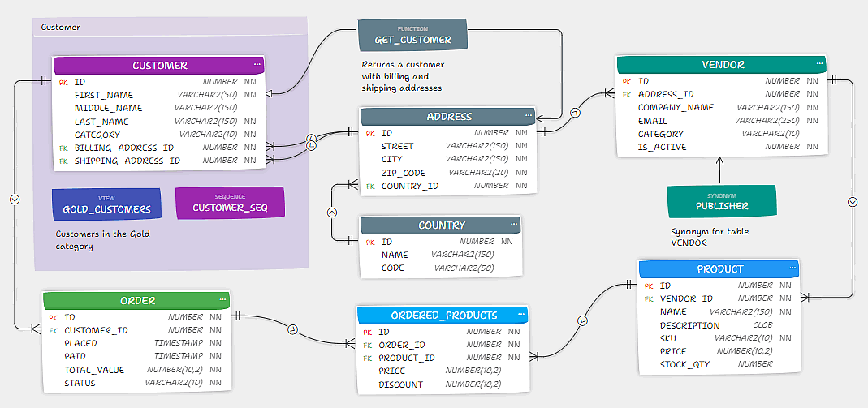Select the LAST_NAME column row
868x408 pixels.
[159, 121]
